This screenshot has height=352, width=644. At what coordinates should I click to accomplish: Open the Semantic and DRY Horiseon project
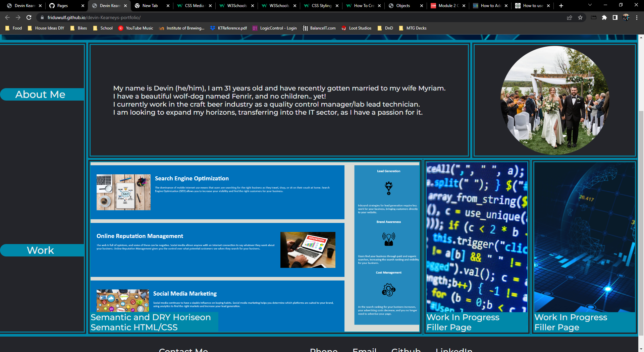pyautogui.click(x=255, y=247)
